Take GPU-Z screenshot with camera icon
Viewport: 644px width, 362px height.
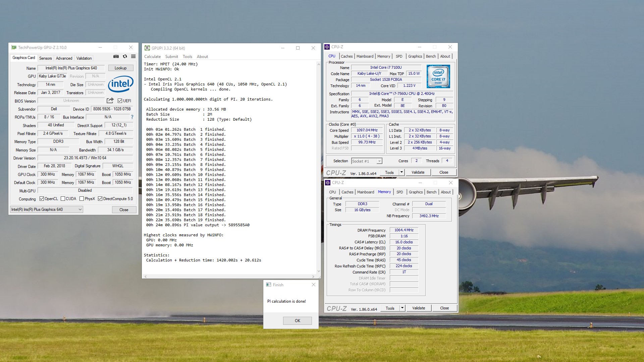(116, 57)
